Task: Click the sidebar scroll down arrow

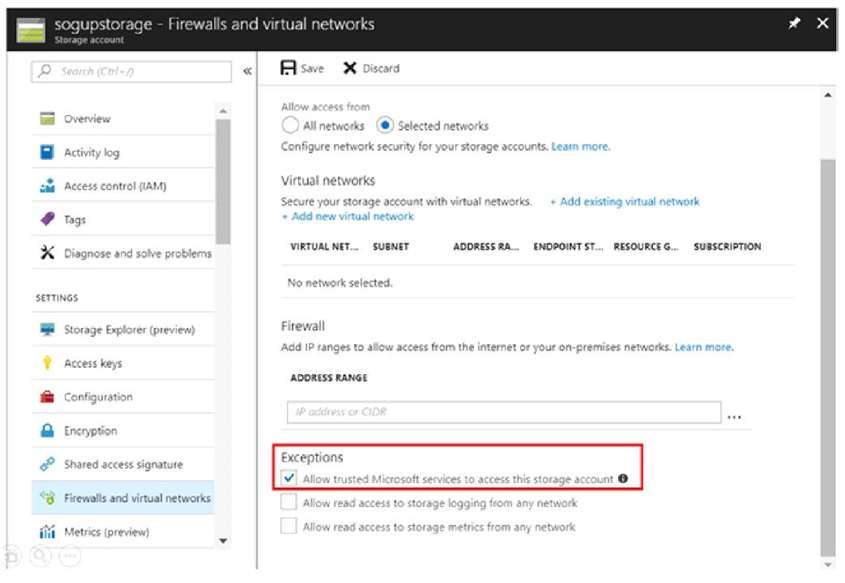Action: (223, 540)
